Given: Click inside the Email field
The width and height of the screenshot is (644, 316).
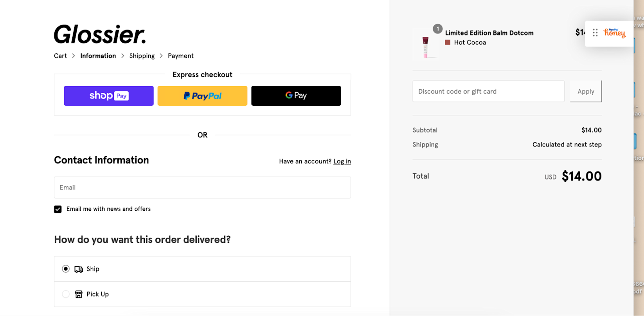Looking at the screenshot, I should tap(202, 187).
